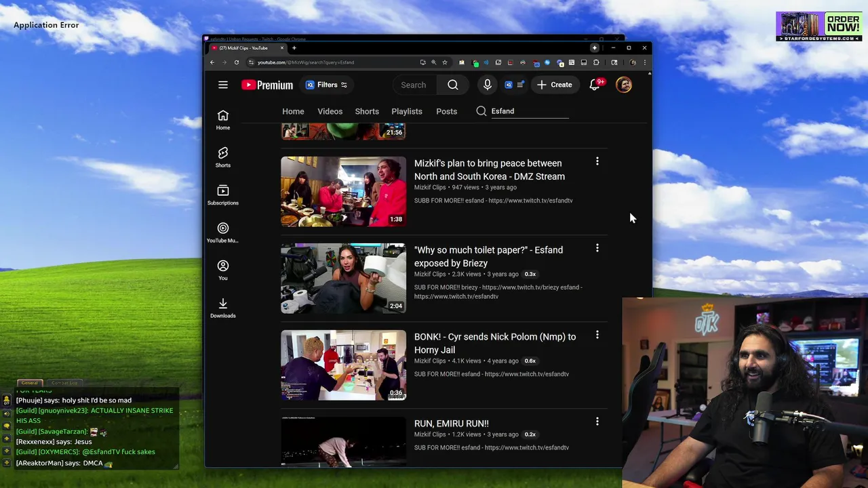
Task: Open the account avatar menu
Action: 624,85
